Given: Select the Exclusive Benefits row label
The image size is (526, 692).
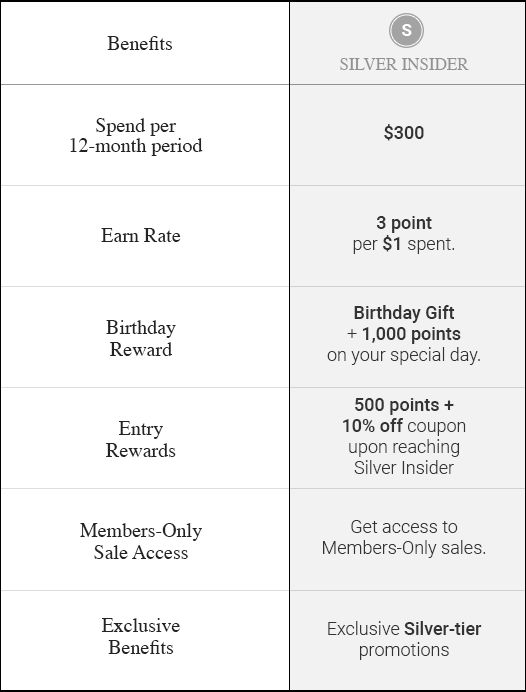Looking at the screenshot, I should (141, 636).
